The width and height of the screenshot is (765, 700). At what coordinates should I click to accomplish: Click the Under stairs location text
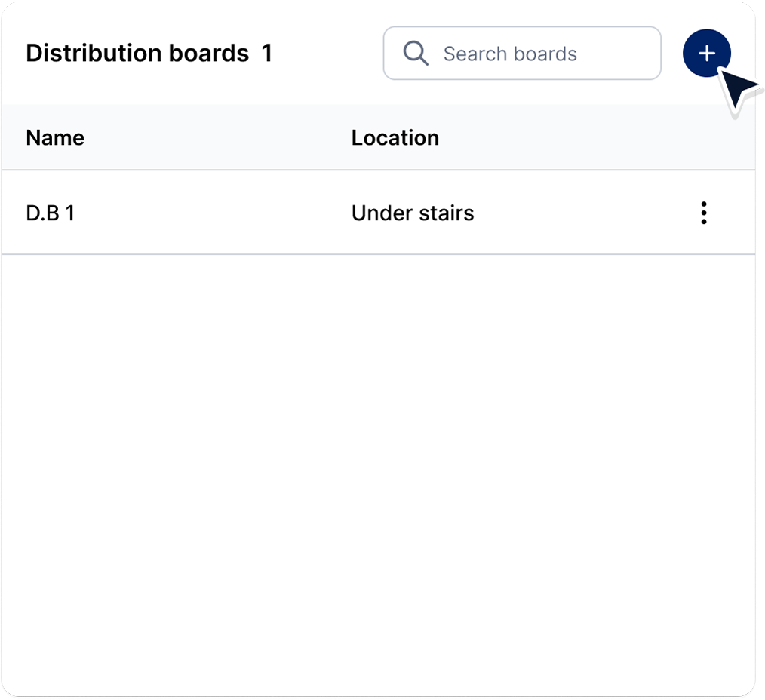(x=413, y=213)
